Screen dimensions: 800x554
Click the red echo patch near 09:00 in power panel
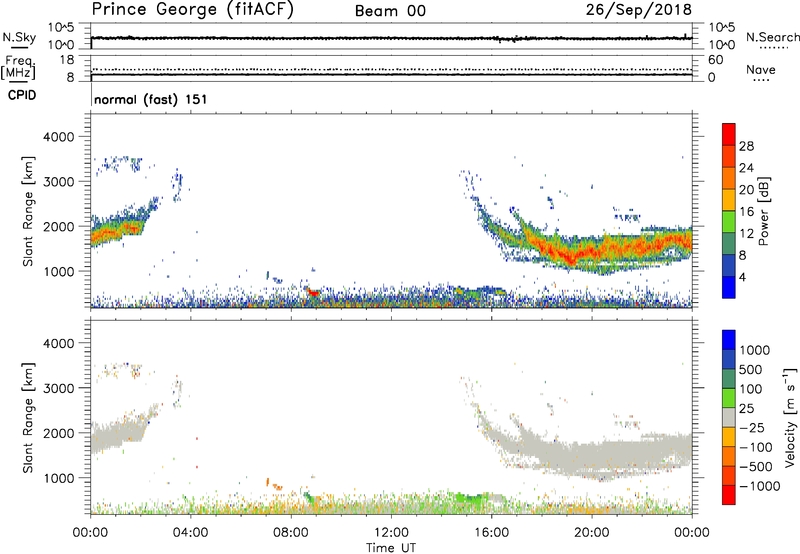tap(313, 292)
